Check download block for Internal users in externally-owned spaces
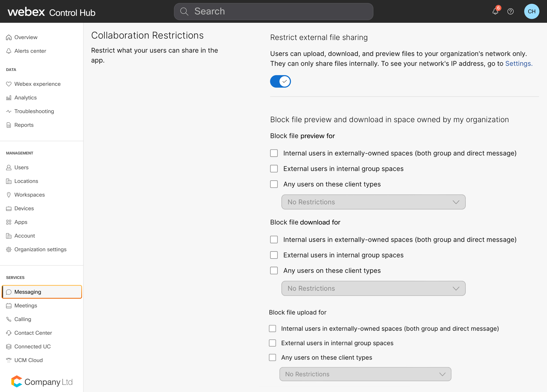Image resolution: width=547 pixels, height=392 pixels. coord(274,239)
